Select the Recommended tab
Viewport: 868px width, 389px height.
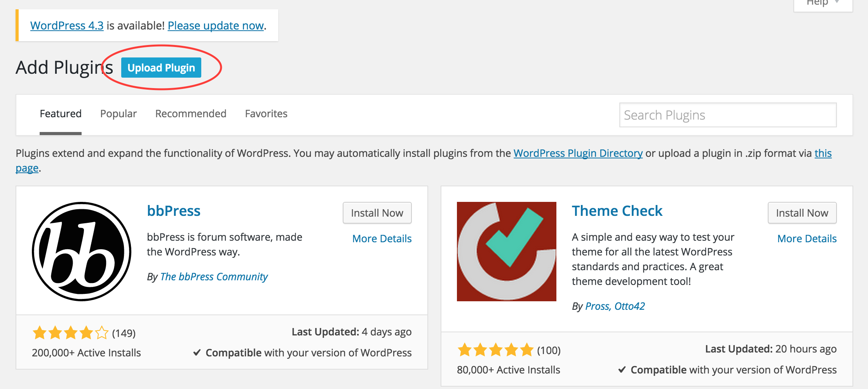(191, 114)
